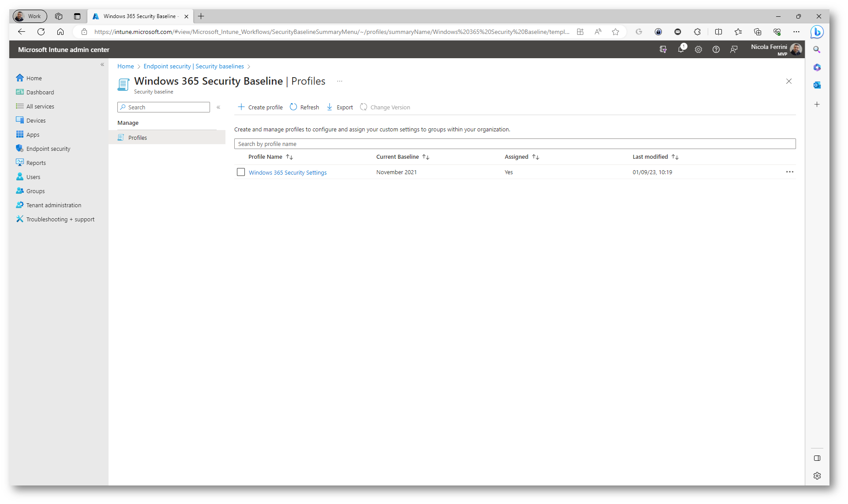Click Security baselines breadcrumb link

pos(219,66)
